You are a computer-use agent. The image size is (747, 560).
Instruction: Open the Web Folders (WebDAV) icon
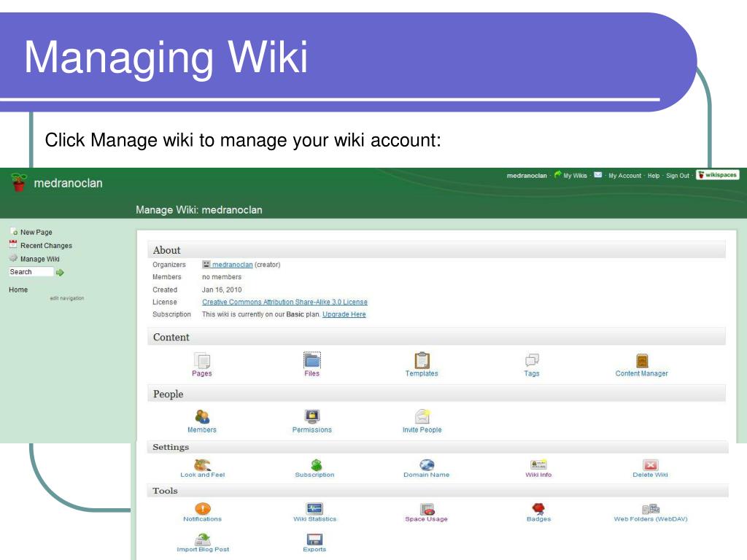[651, 508]
